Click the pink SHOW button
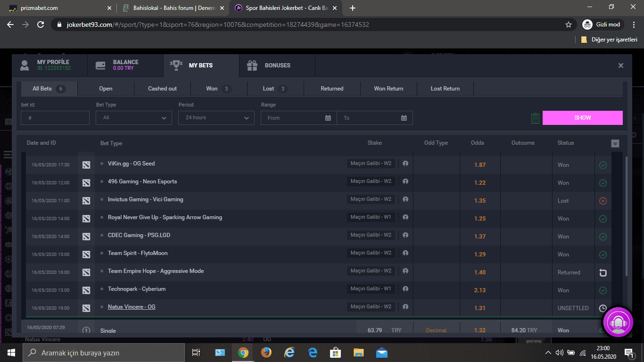The height and width of the screenshot is (362, 644). point(583,118)
